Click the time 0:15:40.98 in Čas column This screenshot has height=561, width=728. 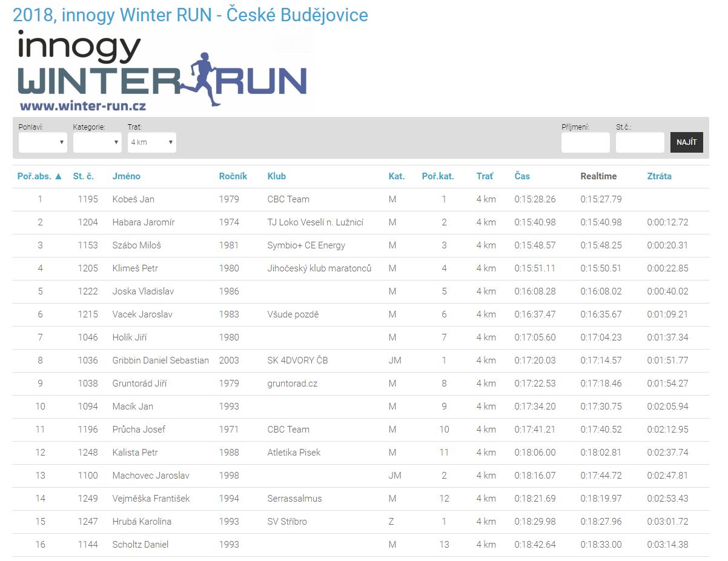(x=535, y=222)
